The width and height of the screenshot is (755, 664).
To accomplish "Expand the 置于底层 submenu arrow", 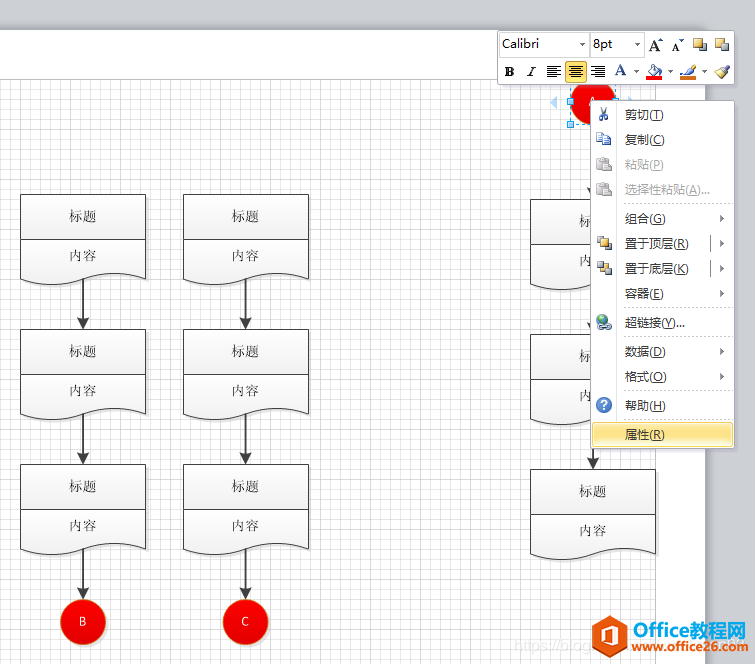I will (x=722, y=269).
